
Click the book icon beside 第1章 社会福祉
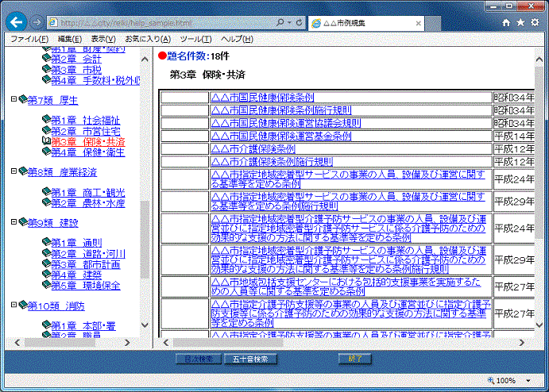(45, 120)
